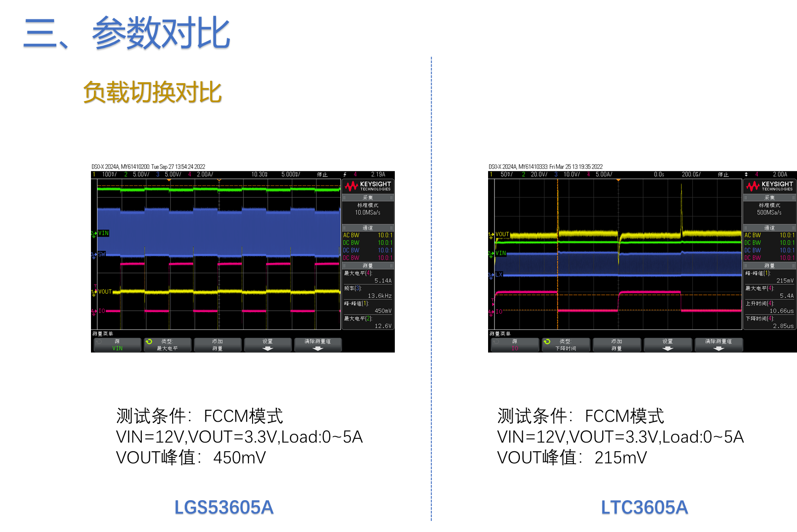Image resolution: width=797 pixels, height=532 pixels.
Task: Click trigger edge icon in left scope header
Action: [345, 174]
